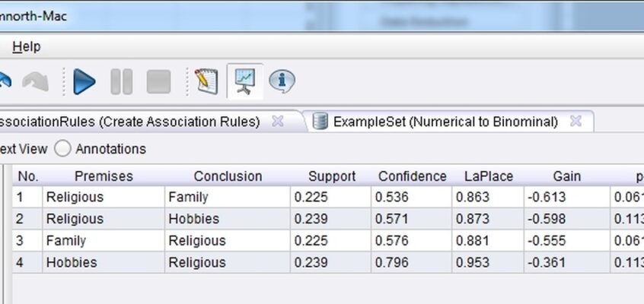Viewport: 644px width, 304px height.
Task: Click support value 0.239 in rule 2
Action: 331,219
